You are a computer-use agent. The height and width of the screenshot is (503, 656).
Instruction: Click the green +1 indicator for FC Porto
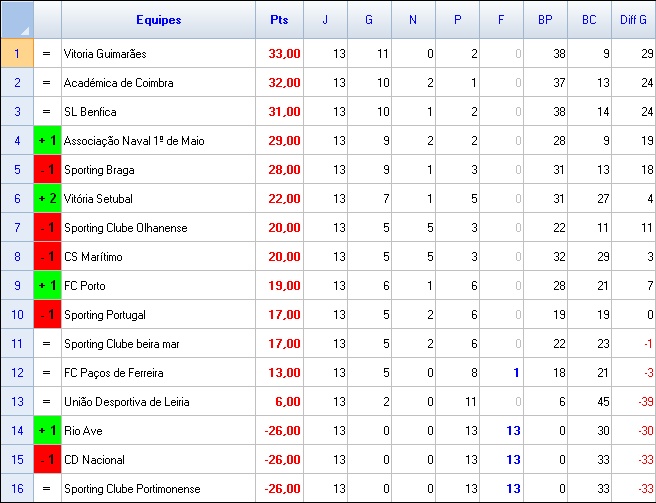point(47,285)
